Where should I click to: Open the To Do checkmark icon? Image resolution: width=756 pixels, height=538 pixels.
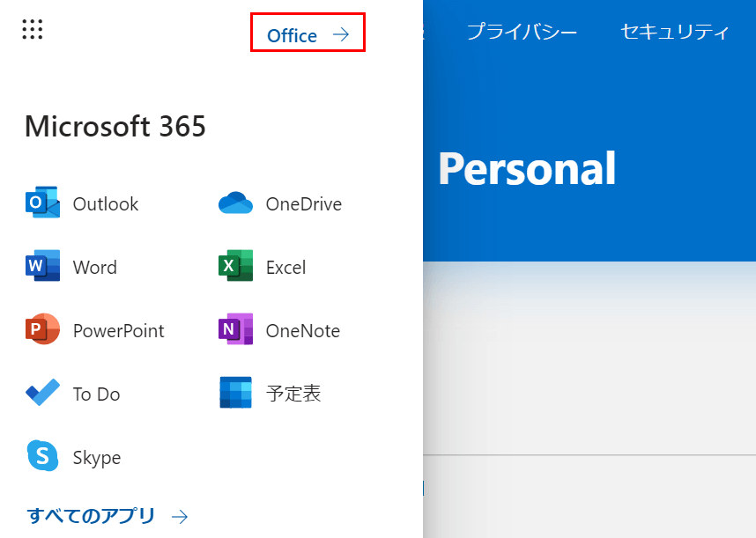tap(43, 392)
